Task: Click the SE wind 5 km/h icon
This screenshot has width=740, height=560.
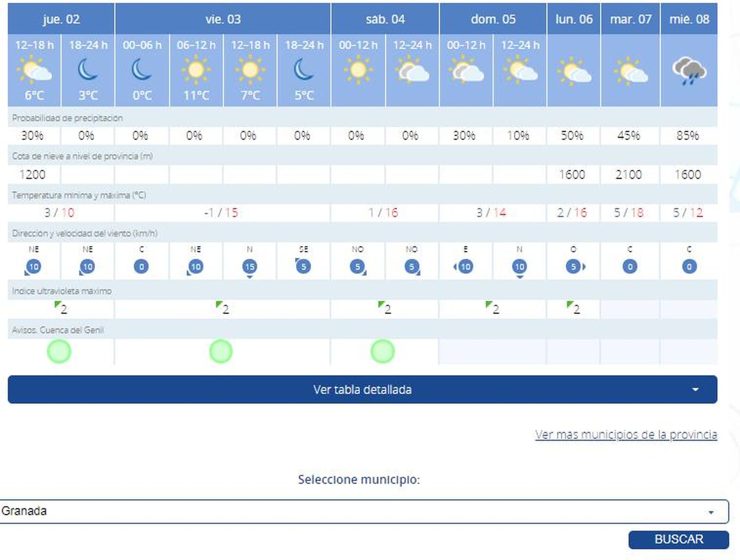Action: click(x=303, y=266)
